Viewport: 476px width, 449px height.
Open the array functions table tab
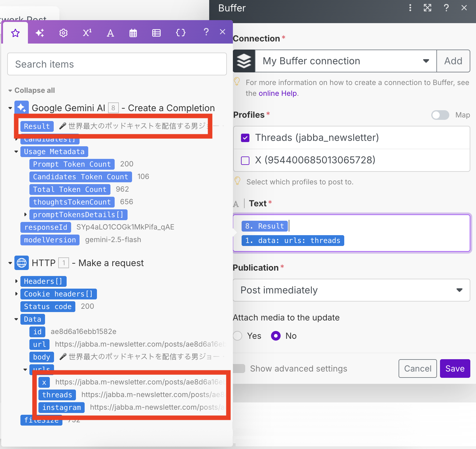point(156,33)
